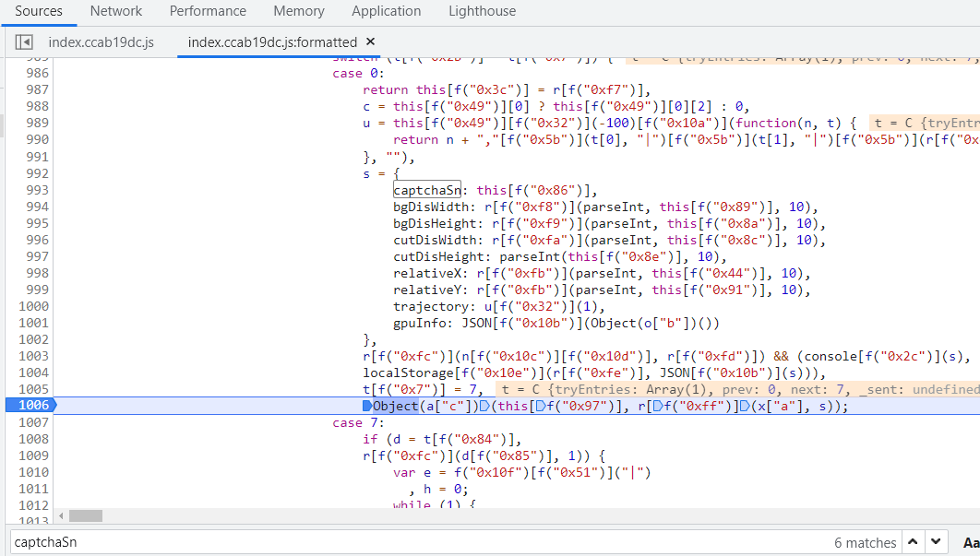Viewport: 980px width, 556px height.
Task: Click inline breakpoint marker before Object
Action: point(367,406)
